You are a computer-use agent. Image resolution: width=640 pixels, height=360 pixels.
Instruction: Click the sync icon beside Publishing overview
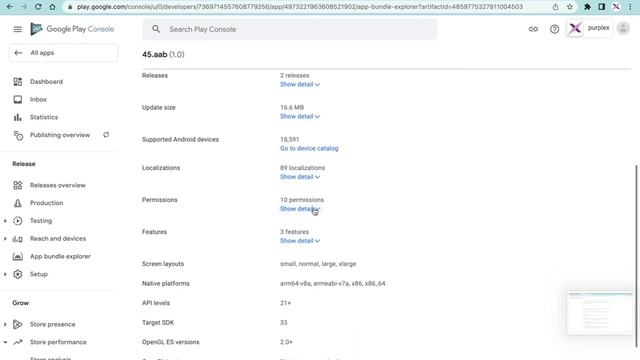pos(106,135)
